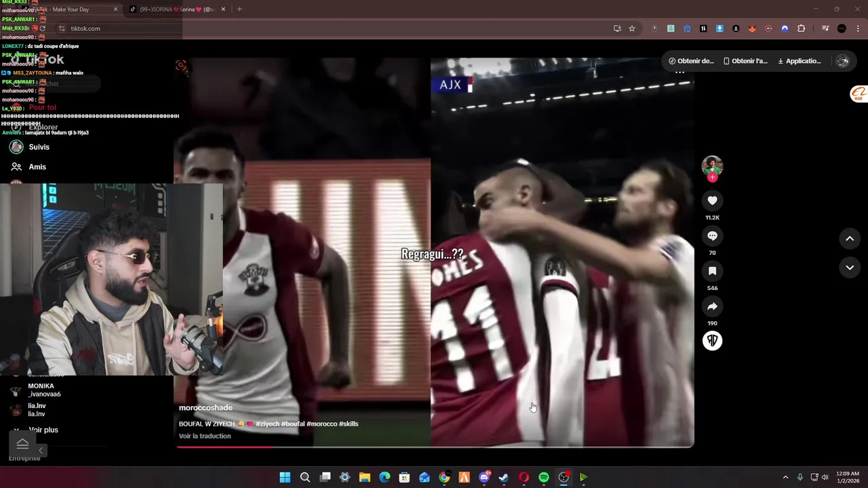Viewport: 868px width, 488px height.
Task: Open the 12:09 AM clock in the taskbar
Action: click(848, 477)
